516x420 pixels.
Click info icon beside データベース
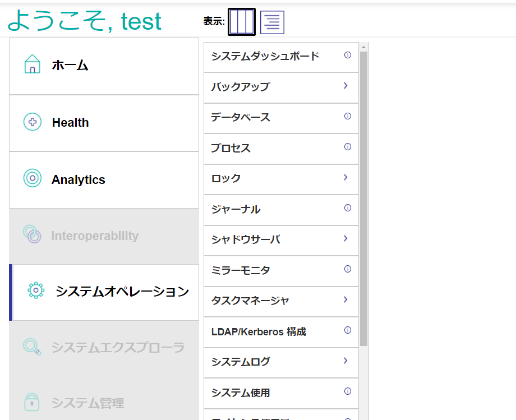pyautogui.click(x=347, y=117)
